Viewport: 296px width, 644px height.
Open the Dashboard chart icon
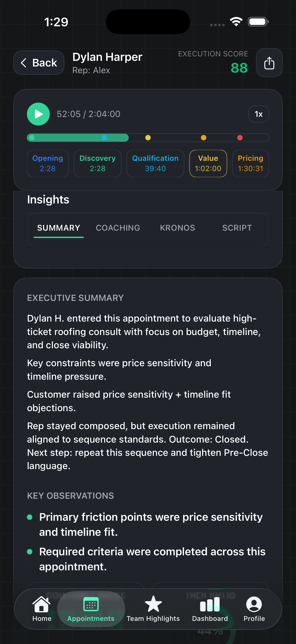click(x=210, y=604)
